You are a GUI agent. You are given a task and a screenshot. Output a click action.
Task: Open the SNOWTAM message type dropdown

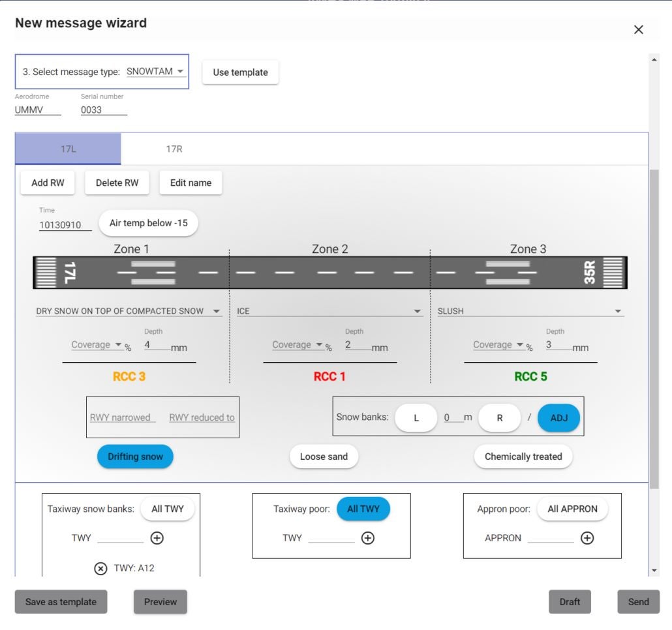pos(155,72)
